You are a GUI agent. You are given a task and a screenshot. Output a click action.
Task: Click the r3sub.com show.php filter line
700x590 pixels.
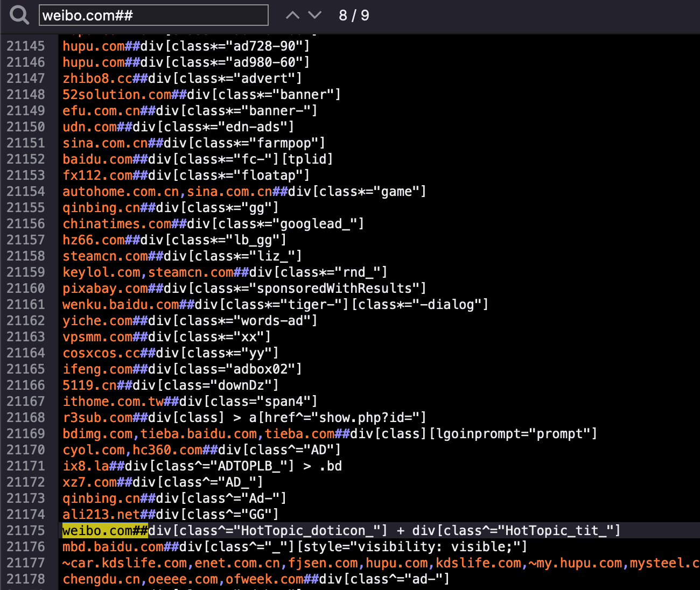[244, 417]
